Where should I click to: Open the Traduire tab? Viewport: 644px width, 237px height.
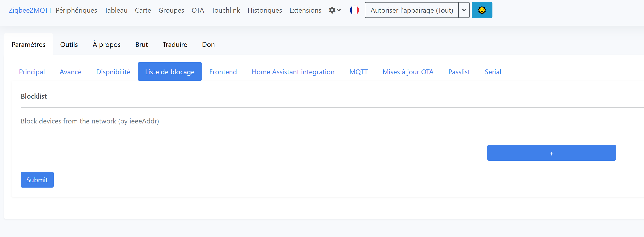coord(175,44)
